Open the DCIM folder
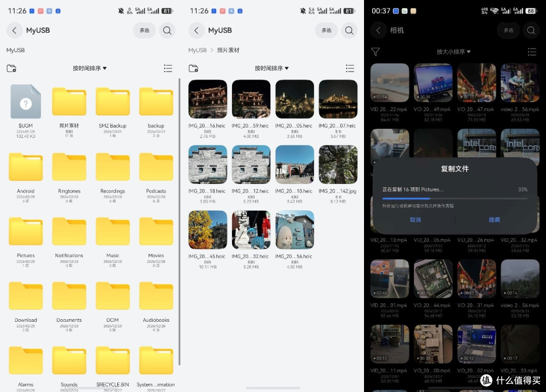This screenshot has height=392, width=546. (113, 296)
